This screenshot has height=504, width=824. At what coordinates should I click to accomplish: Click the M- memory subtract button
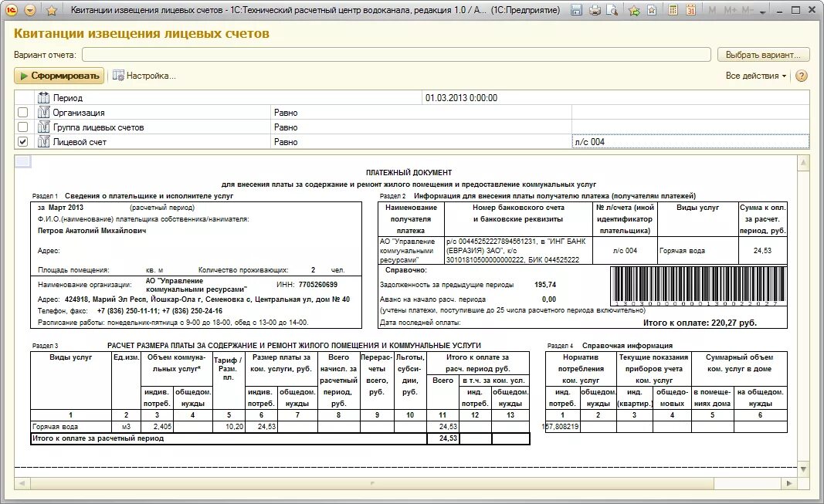coord(748,10)
